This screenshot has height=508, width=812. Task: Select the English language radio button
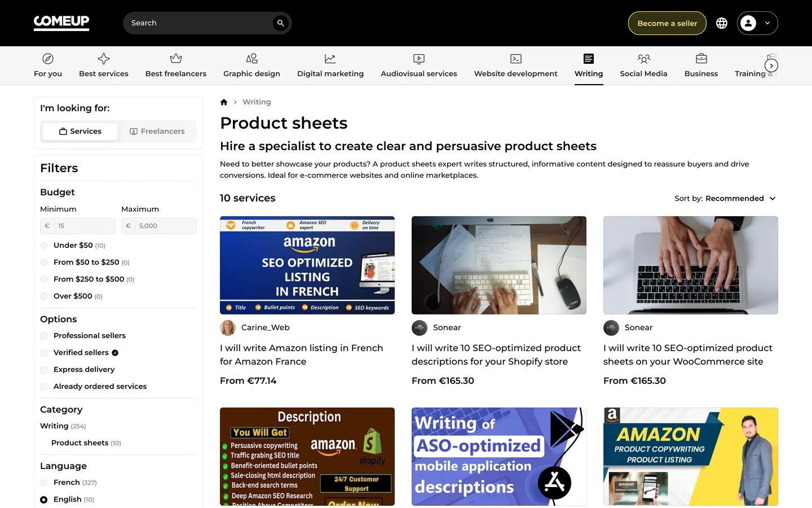[44, 500]
